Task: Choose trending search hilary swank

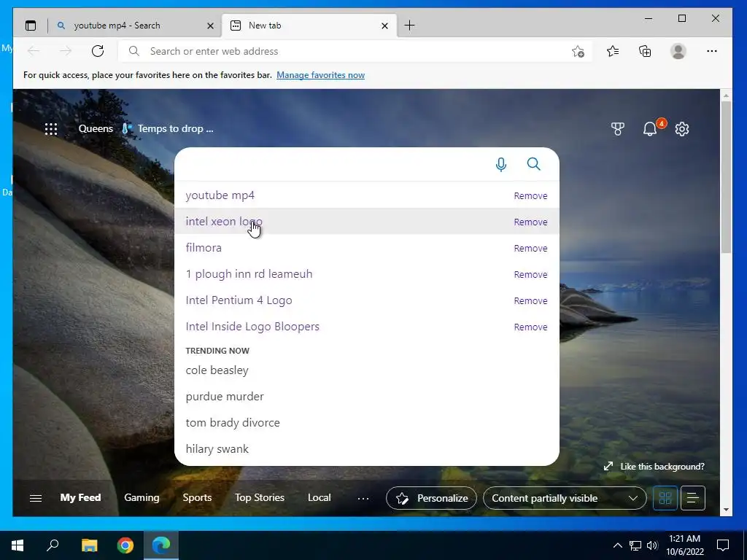Action: tap(217, 448)
